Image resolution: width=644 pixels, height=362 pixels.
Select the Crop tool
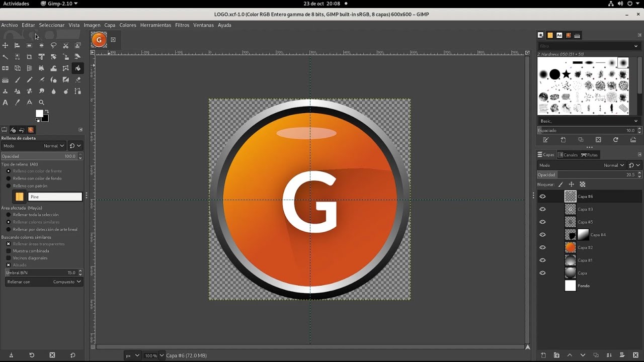coord(29,57)
